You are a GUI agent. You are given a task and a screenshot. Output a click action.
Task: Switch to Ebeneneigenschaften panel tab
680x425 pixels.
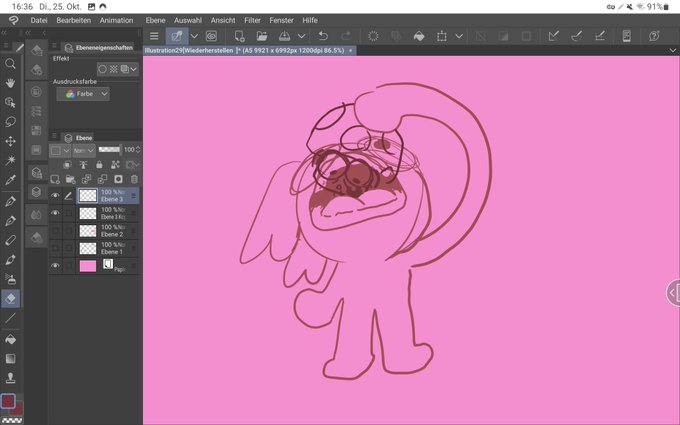99,48
